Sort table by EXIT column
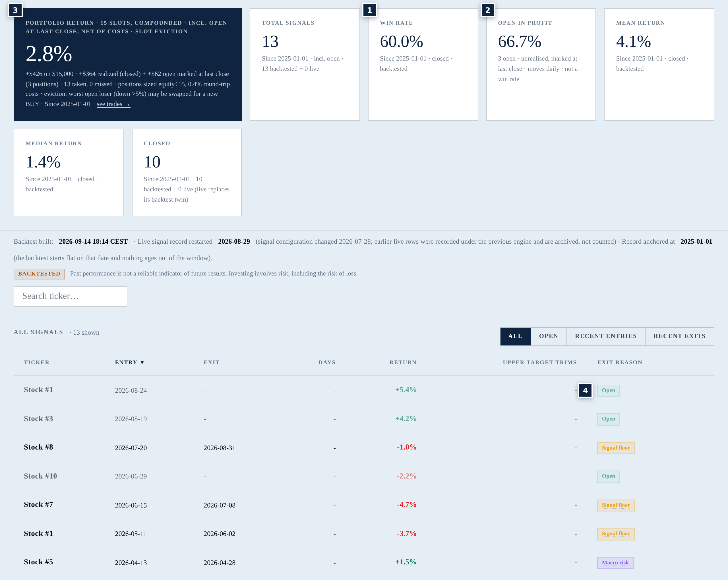 [211, 362]
